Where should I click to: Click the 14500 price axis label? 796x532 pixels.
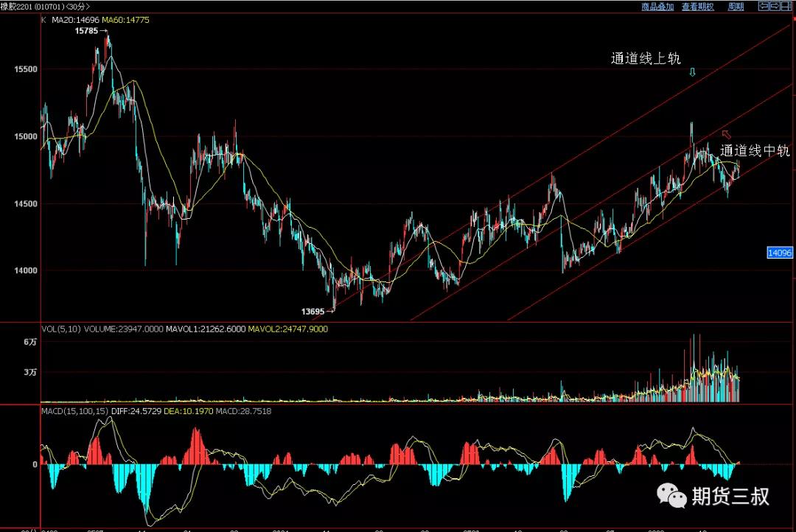(26, 204)
